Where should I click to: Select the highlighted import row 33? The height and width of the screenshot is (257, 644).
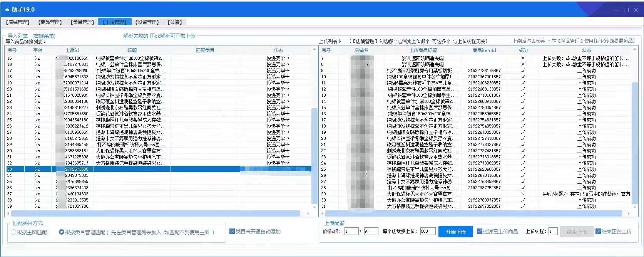point(158,169)
